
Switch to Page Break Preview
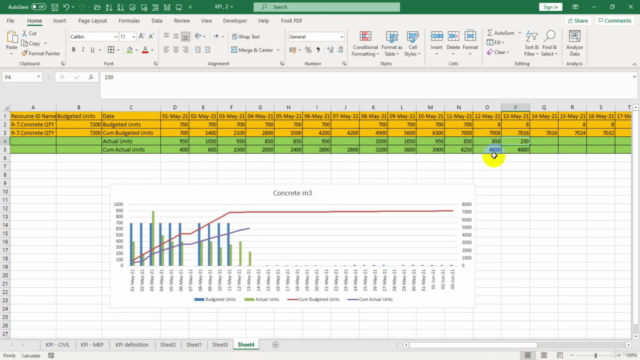coord(560,356)
